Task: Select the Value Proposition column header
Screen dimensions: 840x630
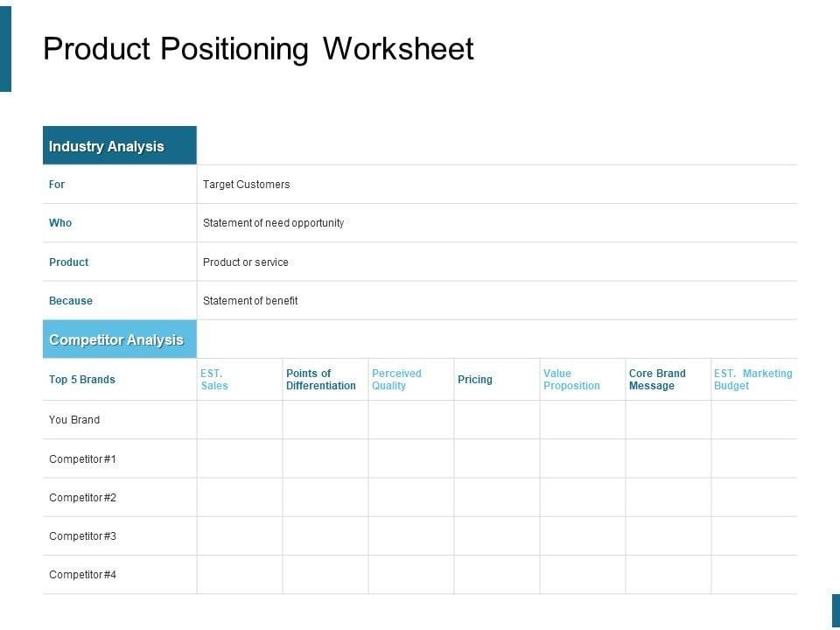Action: pos(571,380)
